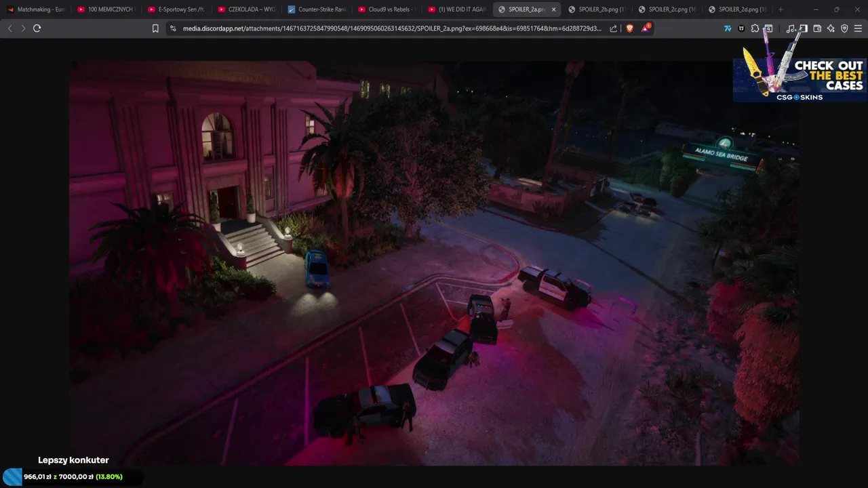Open the Brave Wallet icon
The image size is (868, 488).
[817, 28]
